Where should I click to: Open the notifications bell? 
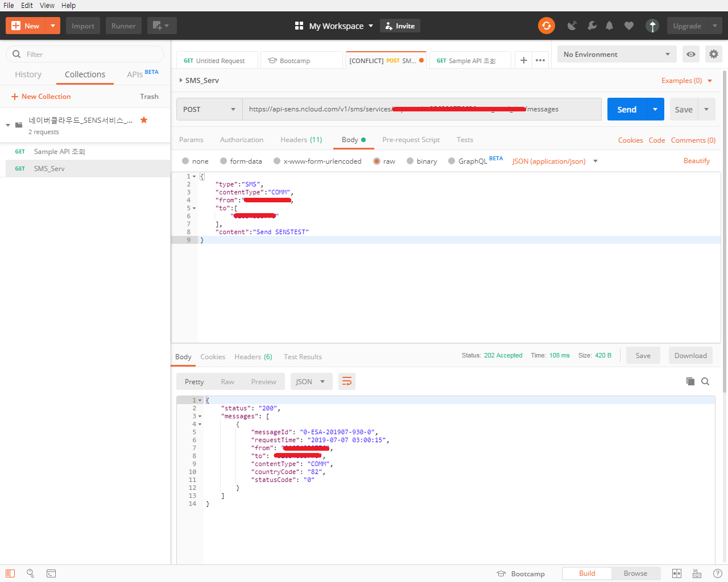point(610,26)
